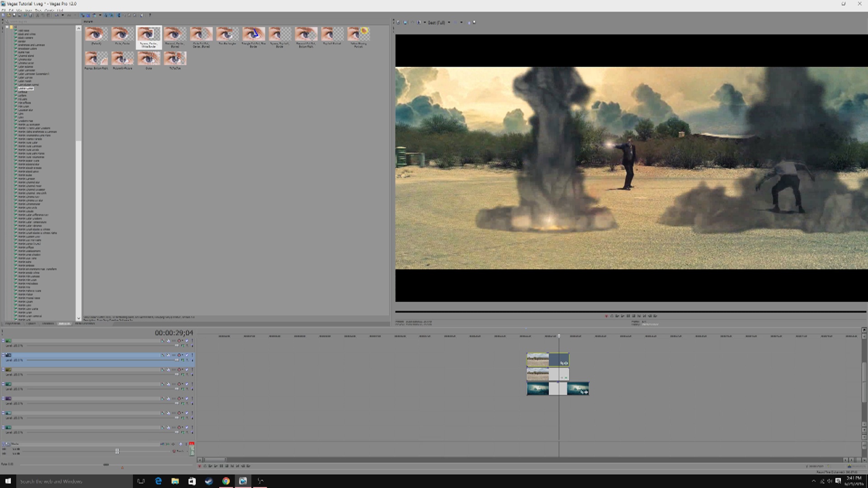Select the Normal Edit tool
Screen dimensions: 868x488
(119, 15)
